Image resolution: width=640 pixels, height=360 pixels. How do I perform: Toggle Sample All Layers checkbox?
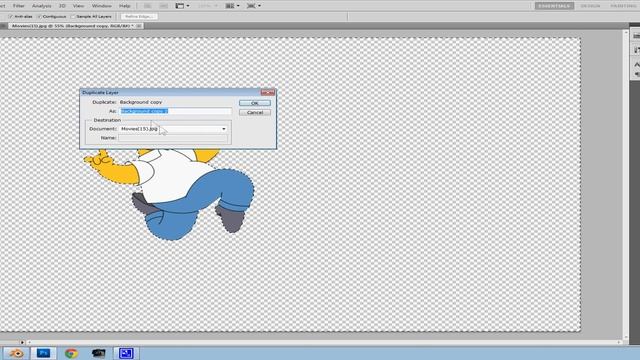click(x=73, y=17)
